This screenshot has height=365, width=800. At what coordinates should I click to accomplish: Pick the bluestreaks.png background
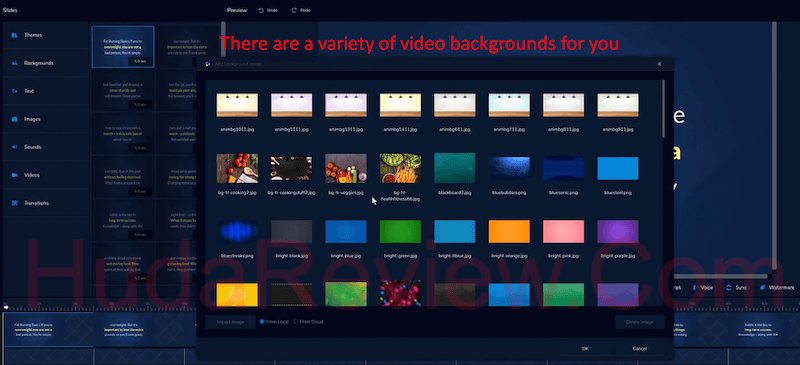click(237, 232)
